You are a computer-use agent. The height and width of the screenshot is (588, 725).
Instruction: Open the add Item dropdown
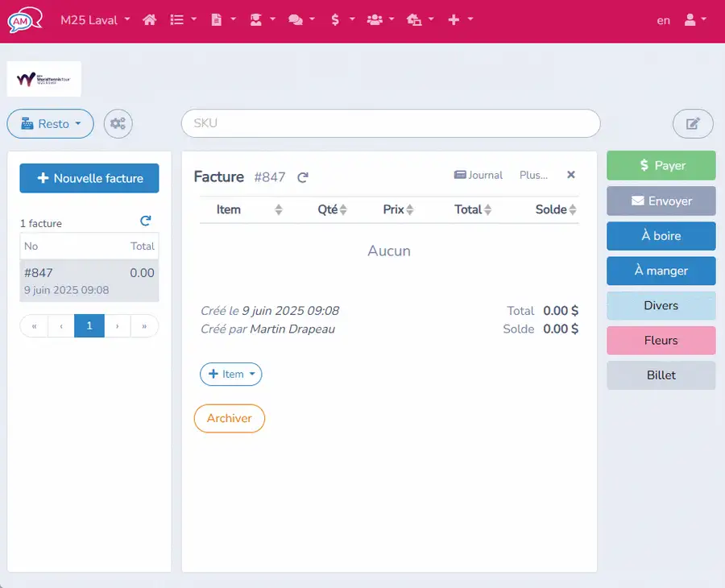[x=230, y=374]
